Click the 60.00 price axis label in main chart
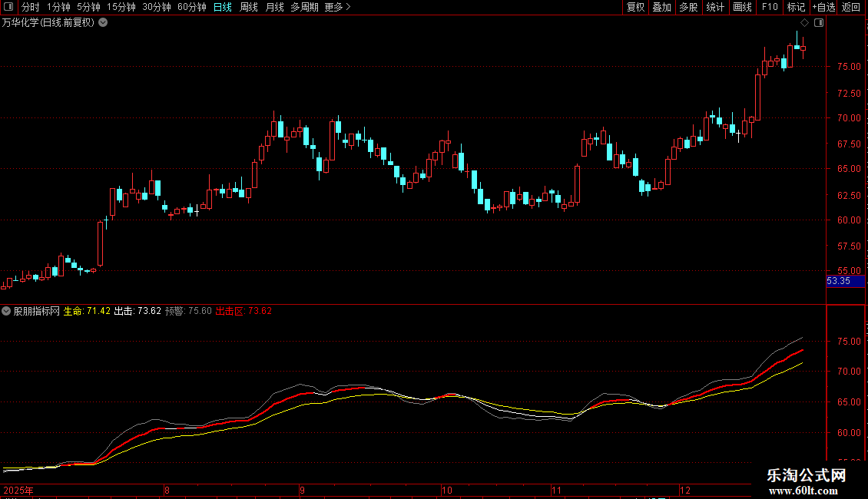 [x=849, y=220]
